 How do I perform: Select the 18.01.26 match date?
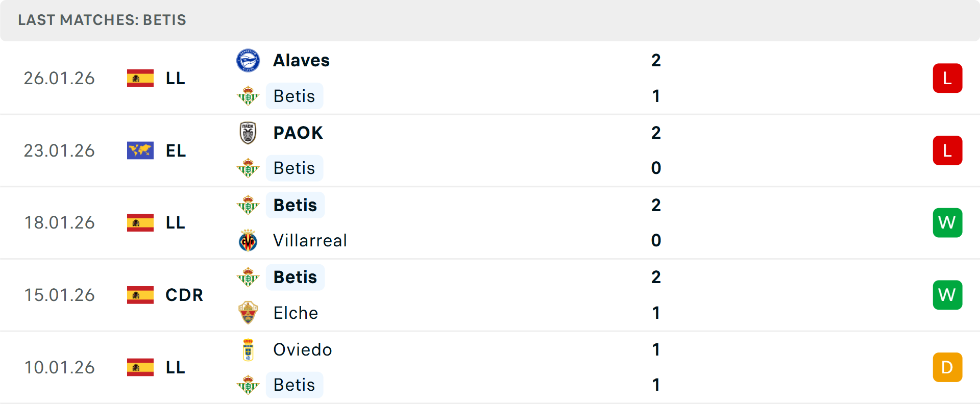point(60,223)
